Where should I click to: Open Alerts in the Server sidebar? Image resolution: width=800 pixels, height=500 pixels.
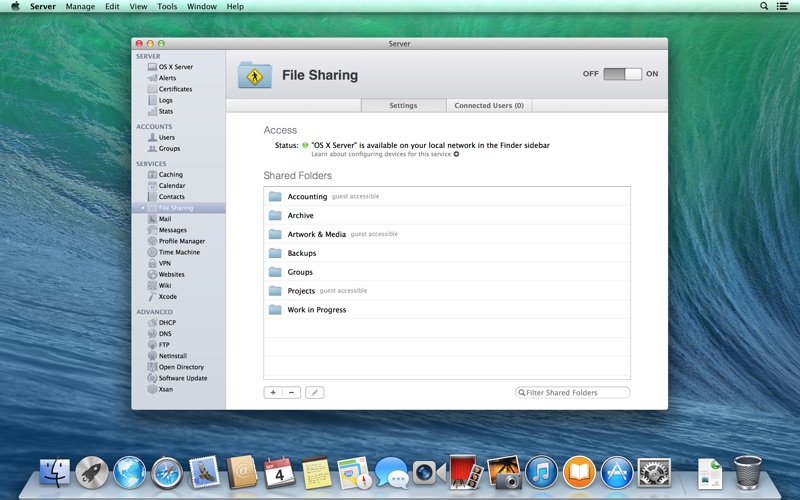167,78
